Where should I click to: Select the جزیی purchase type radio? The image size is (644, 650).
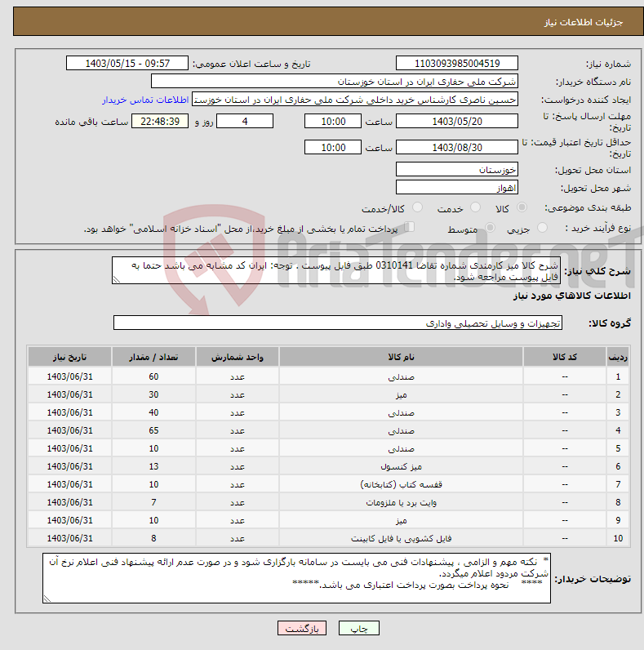(x=542, y=228)
